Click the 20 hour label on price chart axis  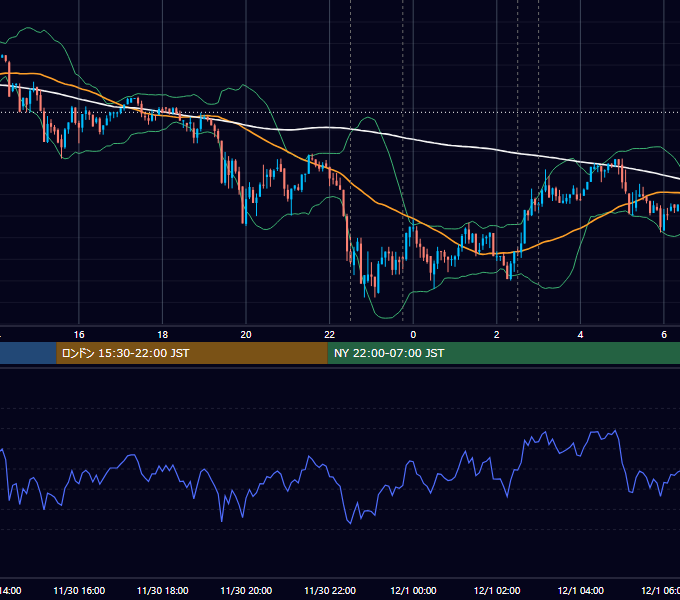246,335
